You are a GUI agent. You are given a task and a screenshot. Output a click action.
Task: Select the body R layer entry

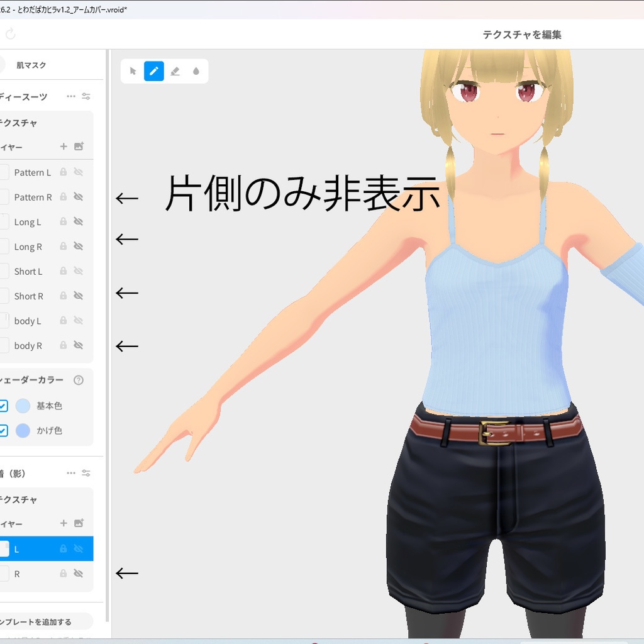pyautogui.click(x=28, y=345)
